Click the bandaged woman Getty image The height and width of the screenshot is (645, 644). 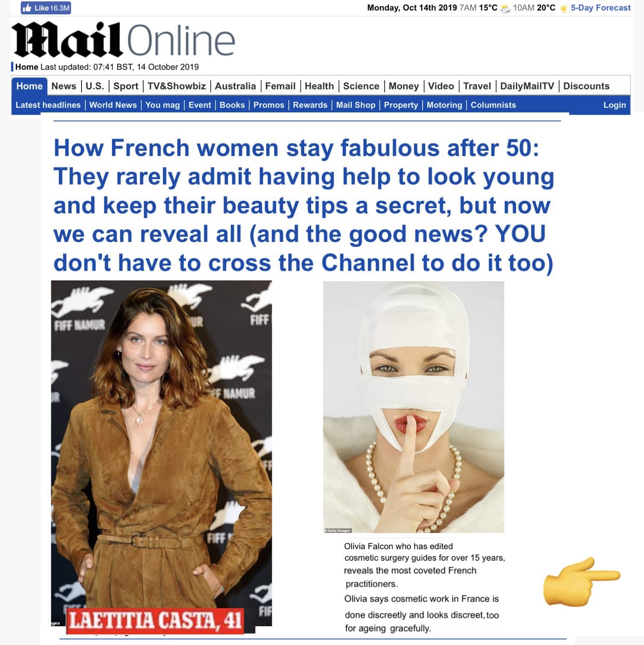[413, 407]
